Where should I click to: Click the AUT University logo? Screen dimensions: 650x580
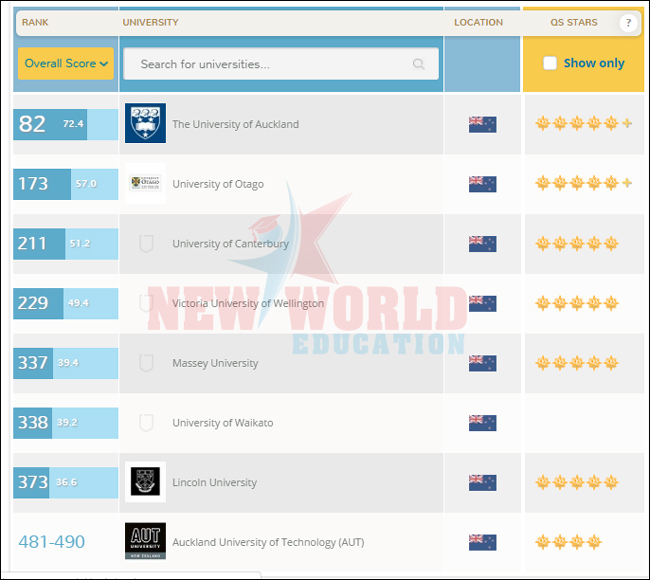tap(146, 541)
